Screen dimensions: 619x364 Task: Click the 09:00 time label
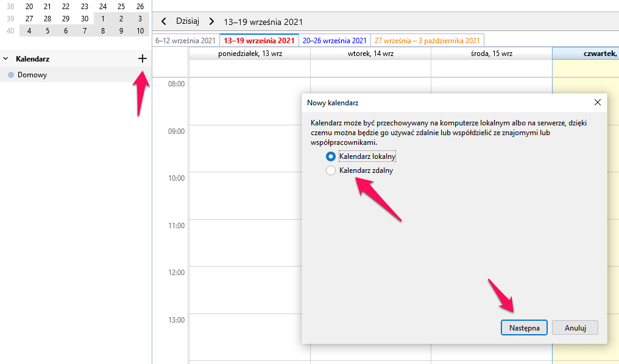coord(176,131)
